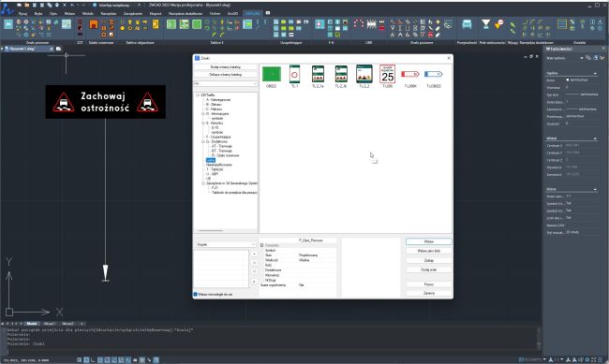Click the large yellow sign icon in Tablice objazdowe
The width and height of the screenshot is (609, 364).
(x=156, y=24)
